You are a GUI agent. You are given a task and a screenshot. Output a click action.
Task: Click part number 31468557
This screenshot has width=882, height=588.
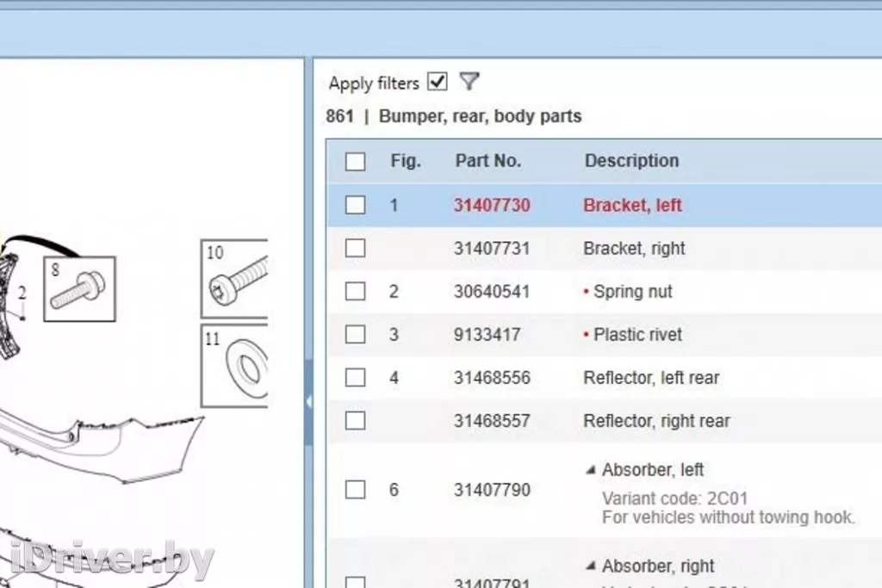pyautogui.click(x=492, y=421)
